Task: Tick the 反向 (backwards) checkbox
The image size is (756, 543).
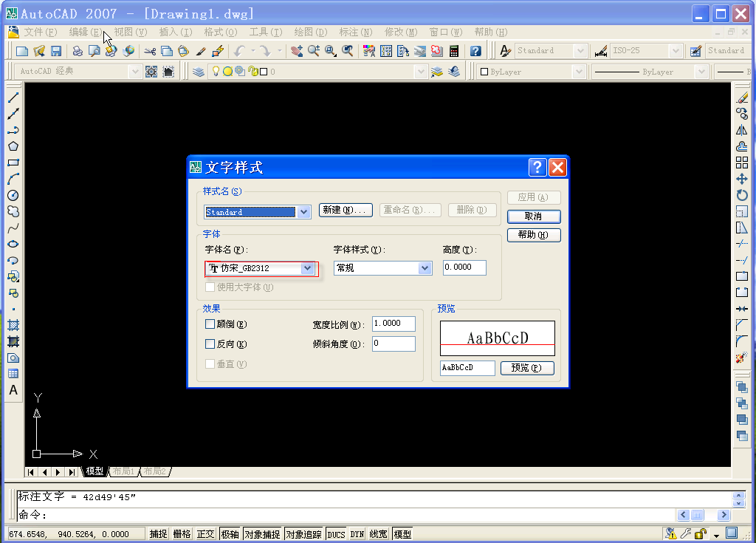Action: (210, 344)
